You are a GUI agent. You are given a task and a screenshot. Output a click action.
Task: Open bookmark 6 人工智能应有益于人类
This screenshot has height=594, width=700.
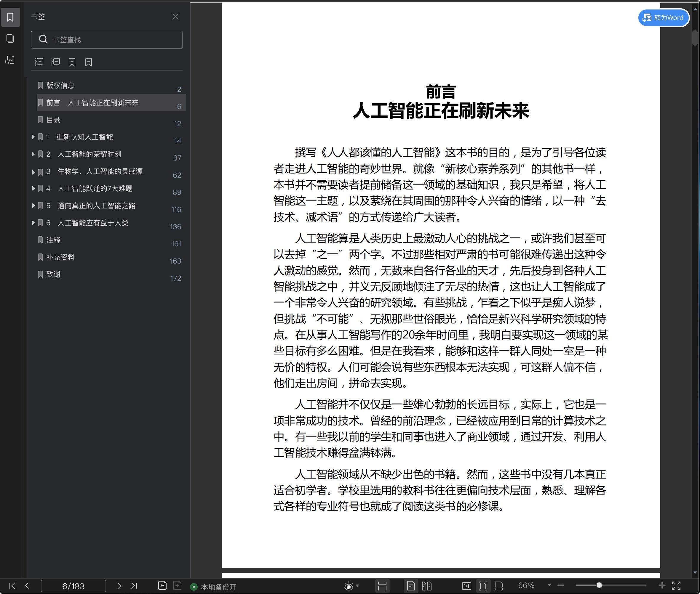87,223
